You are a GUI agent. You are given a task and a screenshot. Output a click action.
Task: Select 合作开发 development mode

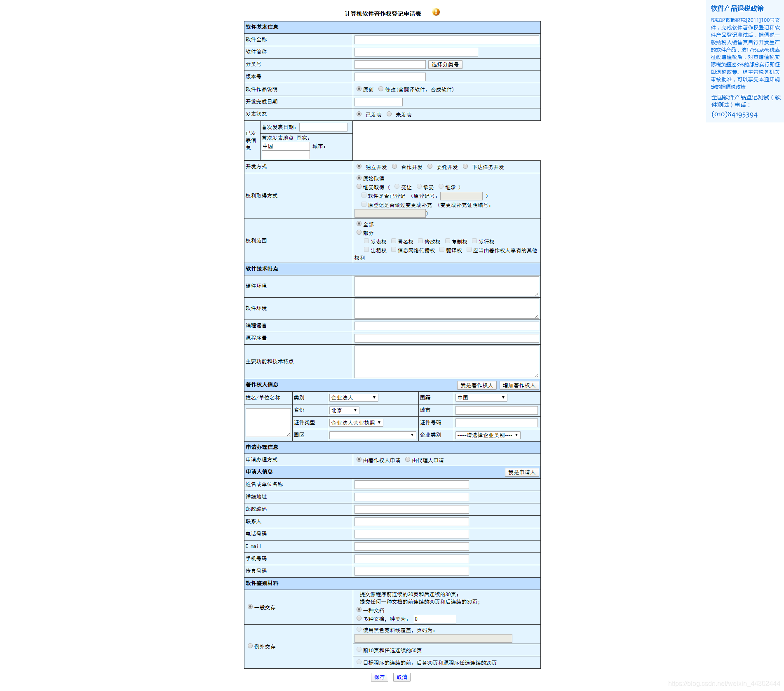pyautogui.click(x=394, y=167)
